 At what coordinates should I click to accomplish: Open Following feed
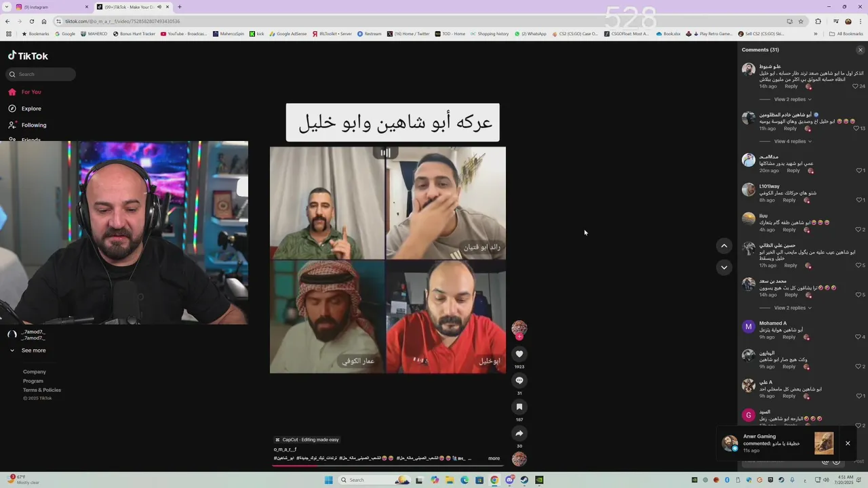pyautogui.click(x=34, y=125)
